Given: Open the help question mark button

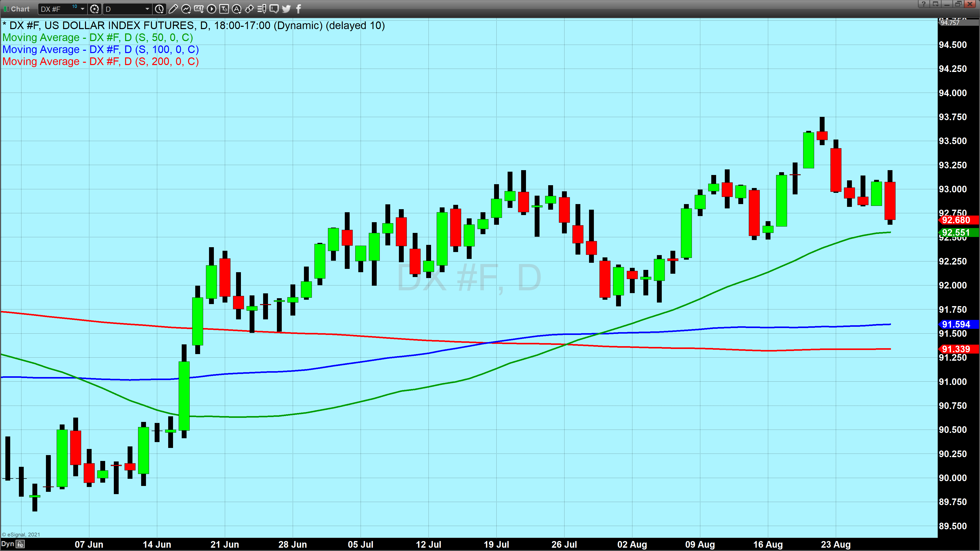Looking at the screenshot, I should click(x=923, y=4).
